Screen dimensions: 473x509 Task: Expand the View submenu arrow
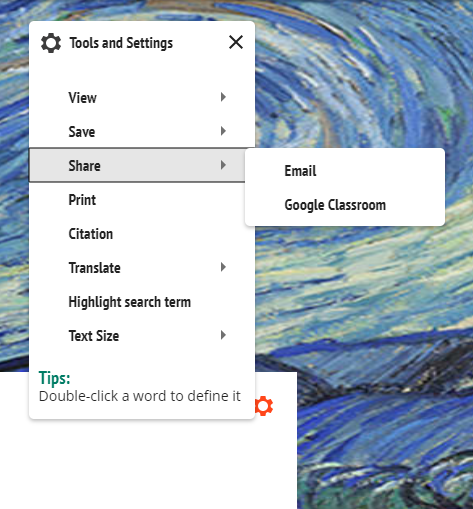tap(223, 97)
